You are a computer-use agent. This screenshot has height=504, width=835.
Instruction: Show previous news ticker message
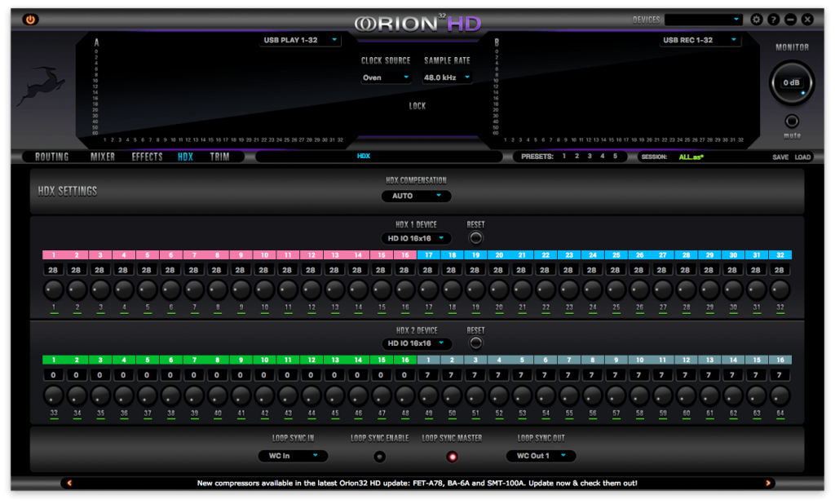point(69,484)
